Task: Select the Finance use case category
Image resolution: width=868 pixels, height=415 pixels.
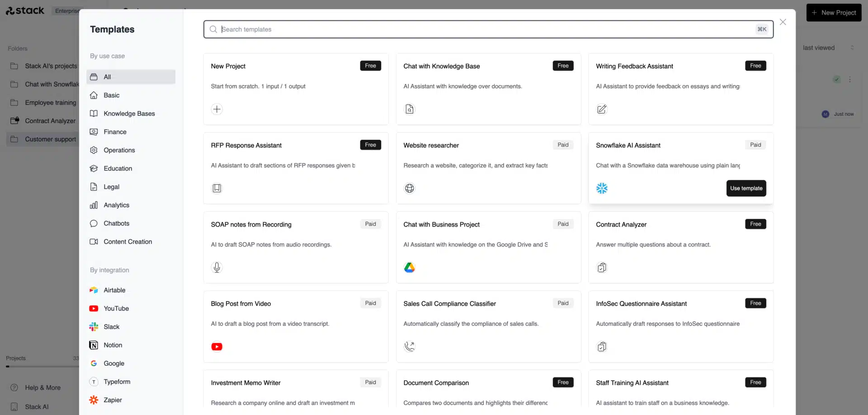Action: click(x=114, y=132)
